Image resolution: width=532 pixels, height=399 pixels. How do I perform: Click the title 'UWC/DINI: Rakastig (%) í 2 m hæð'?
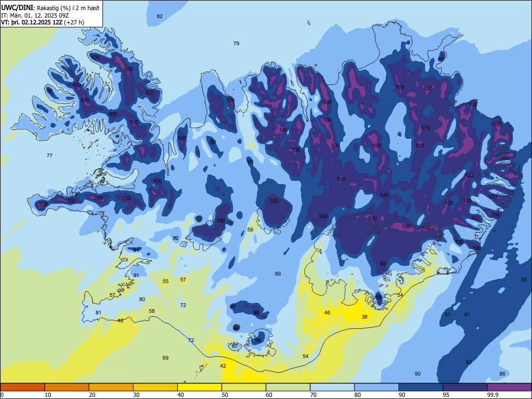(50, 7)
